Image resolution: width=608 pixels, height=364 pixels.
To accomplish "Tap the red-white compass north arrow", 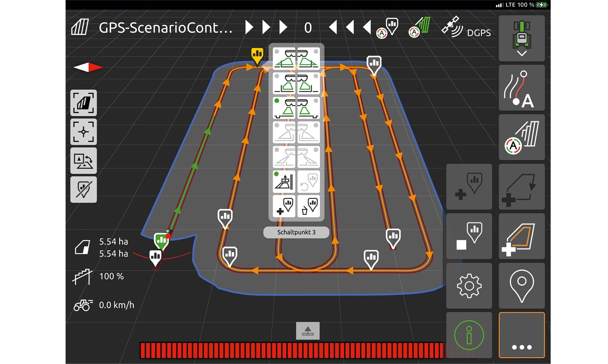I will point(88,67).
